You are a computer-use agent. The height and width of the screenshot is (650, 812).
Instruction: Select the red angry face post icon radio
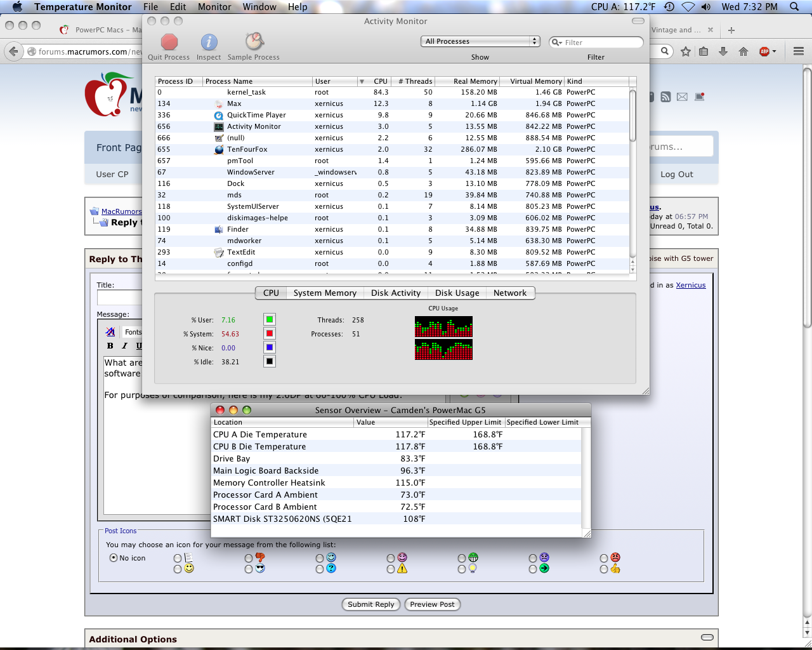click(x=604, y=558)
